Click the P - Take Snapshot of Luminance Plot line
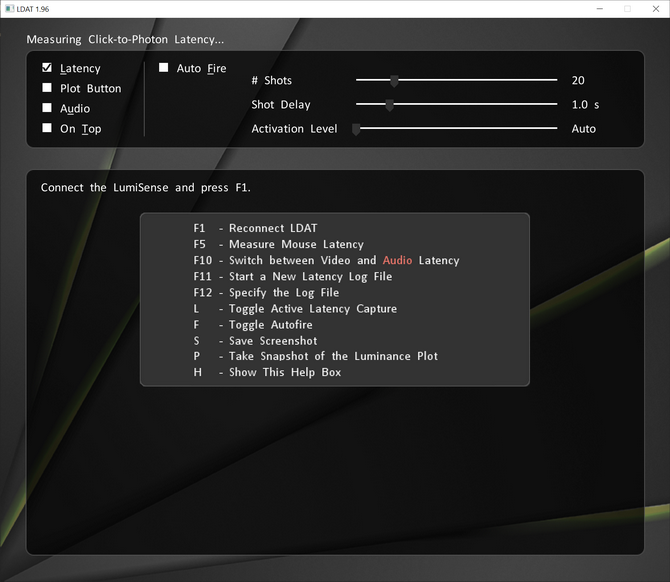Viewport: 670px width, 582px height. [315, 356]
